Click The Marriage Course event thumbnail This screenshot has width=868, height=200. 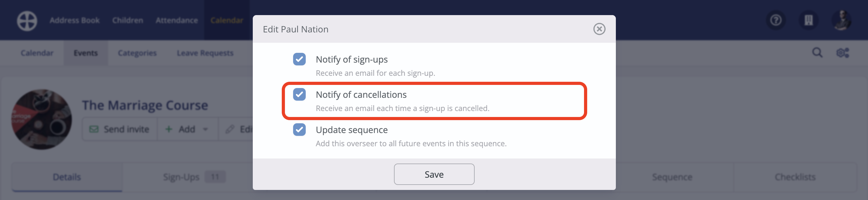click(x=41, y=119)
